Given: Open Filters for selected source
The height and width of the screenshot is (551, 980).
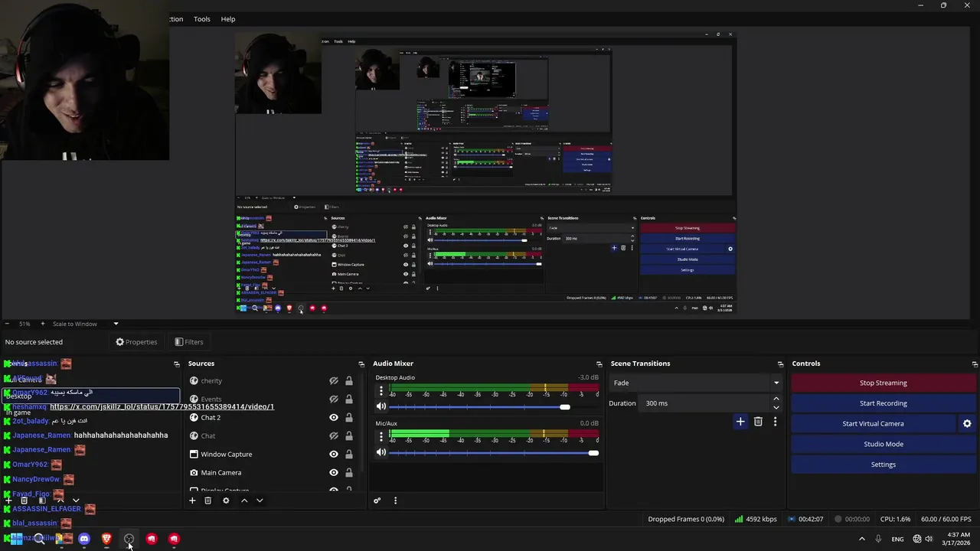Looking at the screenshot, I should click(x=189, y=342).
